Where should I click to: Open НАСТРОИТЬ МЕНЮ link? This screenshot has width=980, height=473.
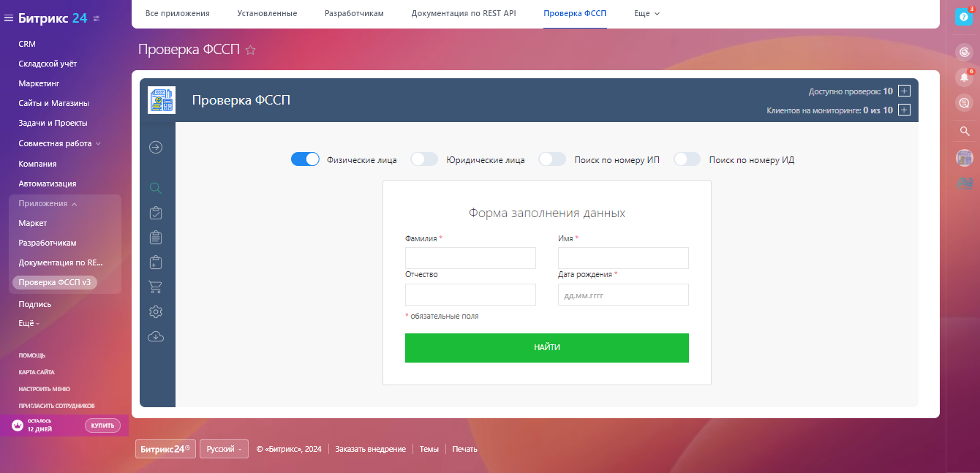coord(45,389)
